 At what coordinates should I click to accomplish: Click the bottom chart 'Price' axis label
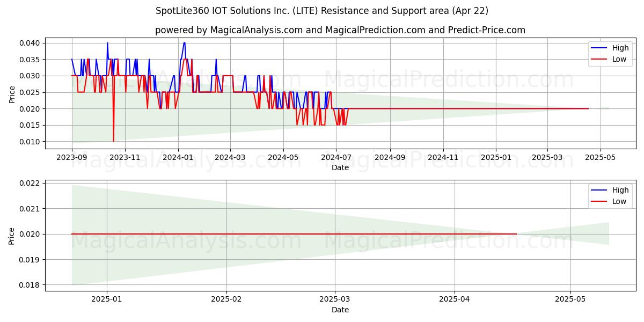12,235
